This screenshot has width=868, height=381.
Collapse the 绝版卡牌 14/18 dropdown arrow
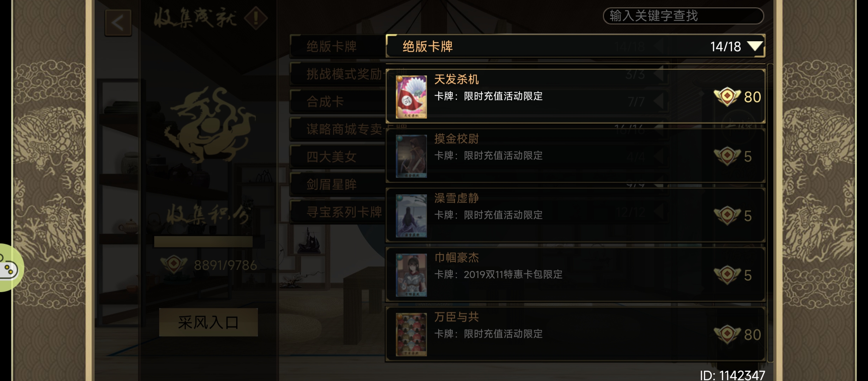[x=755, y=46]
